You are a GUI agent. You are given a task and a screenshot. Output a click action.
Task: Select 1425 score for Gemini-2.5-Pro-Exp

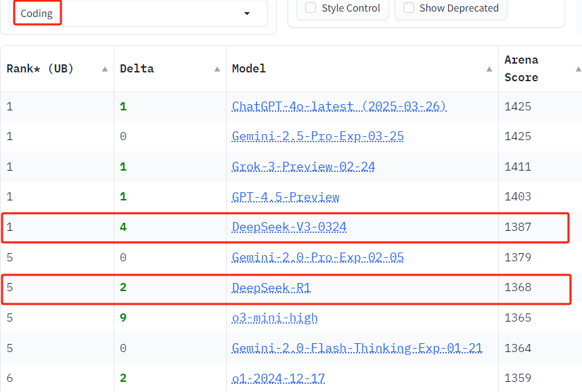(x=518, y=136)
